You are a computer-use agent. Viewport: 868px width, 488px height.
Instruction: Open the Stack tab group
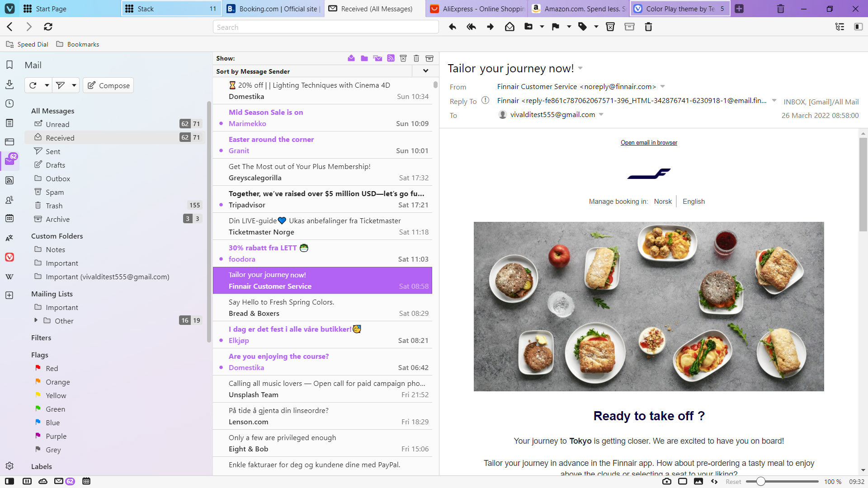[172, 9]
